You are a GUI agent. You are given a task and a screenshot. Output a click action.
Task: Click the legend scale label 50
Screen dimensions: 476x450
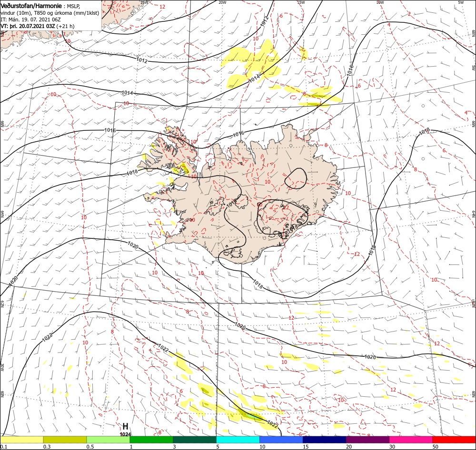[x=436, y=447]
